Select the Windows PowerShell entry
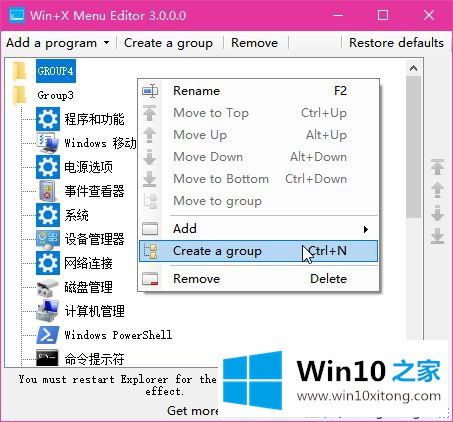 (x=118, y=335)
